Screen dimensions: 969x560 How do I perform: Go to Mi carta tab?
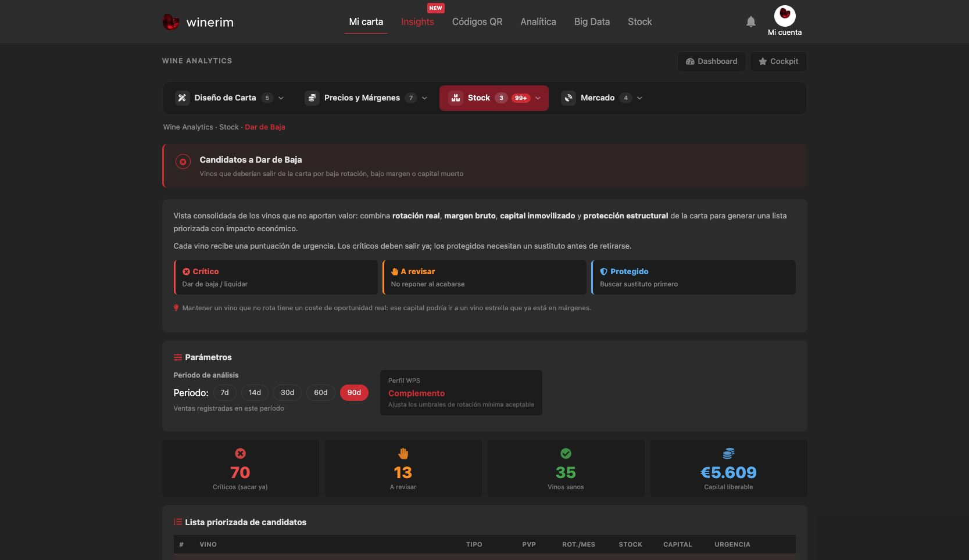pos(366,21)
